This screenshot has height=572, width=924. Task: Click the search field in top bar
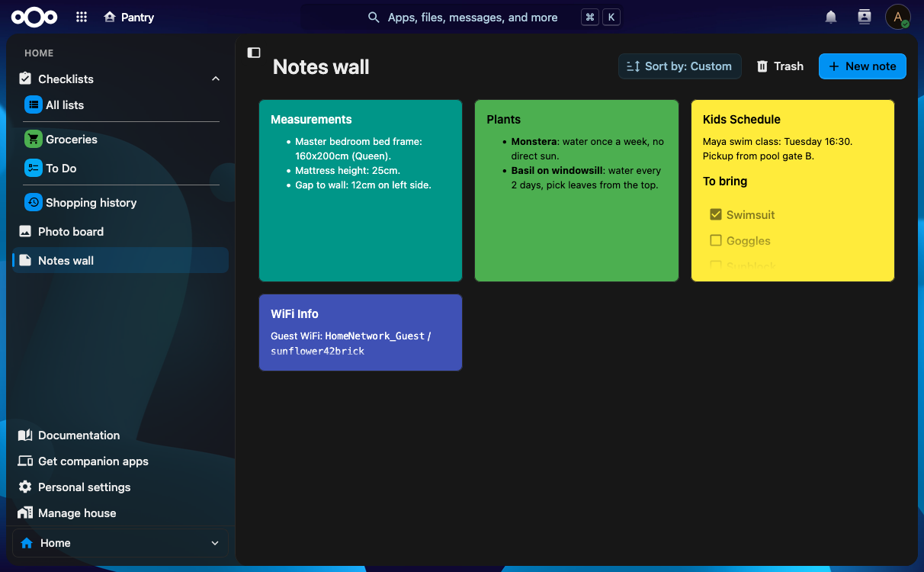(462, 17)
